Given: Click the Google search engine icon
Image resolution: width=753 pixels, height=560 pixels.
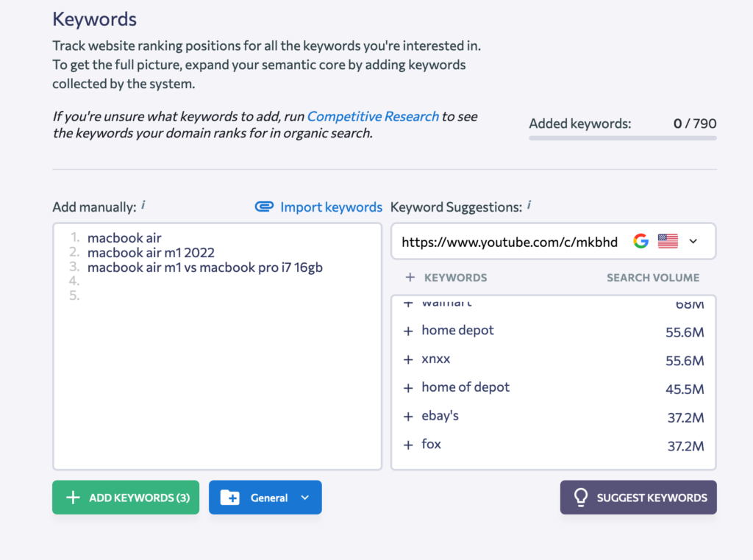Looking at the screenshot, I should coord(640,241).
